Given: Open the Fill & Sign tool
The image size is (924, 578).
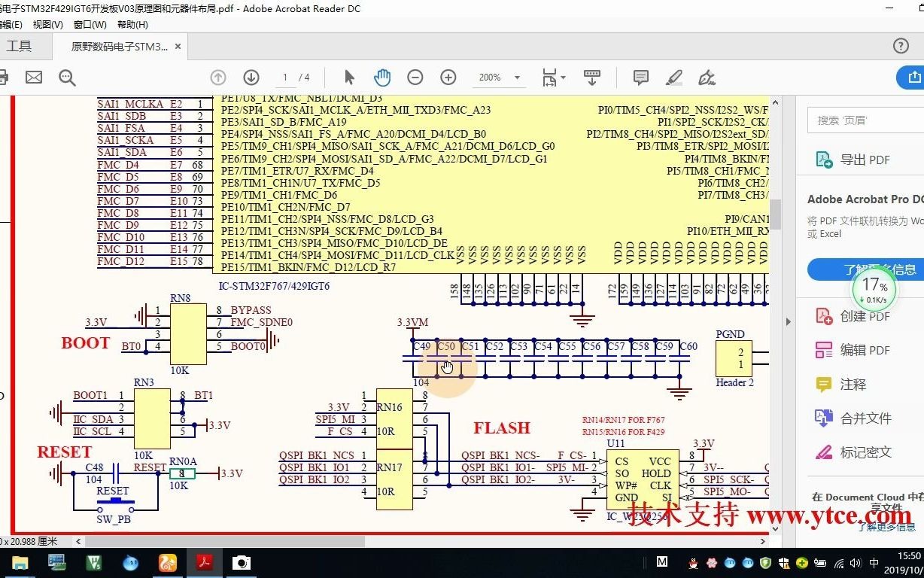Looking at the screenshot, I should coord(706,77).
